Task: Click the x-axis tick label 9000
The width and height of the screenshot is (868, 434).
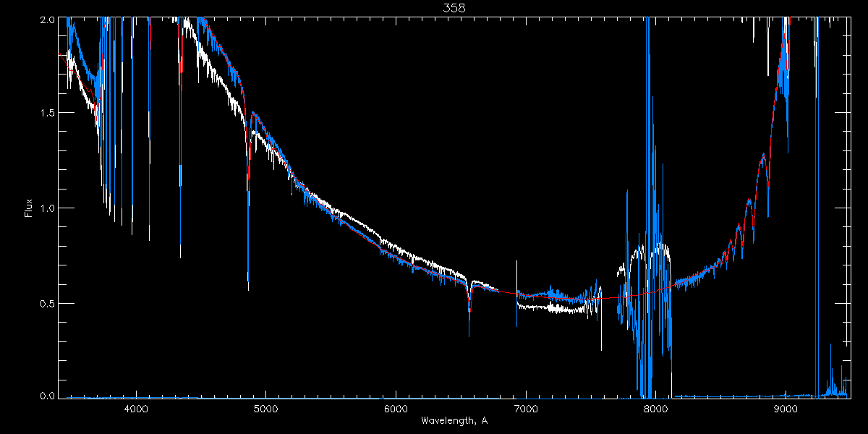Action: (x=786, y=410)
